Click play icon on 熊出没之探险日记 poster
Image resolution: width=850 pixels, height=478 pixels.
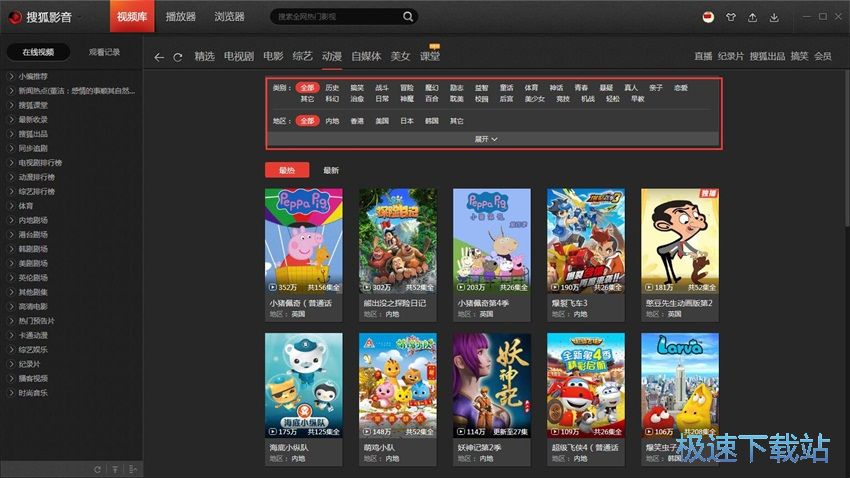[366, 287]
